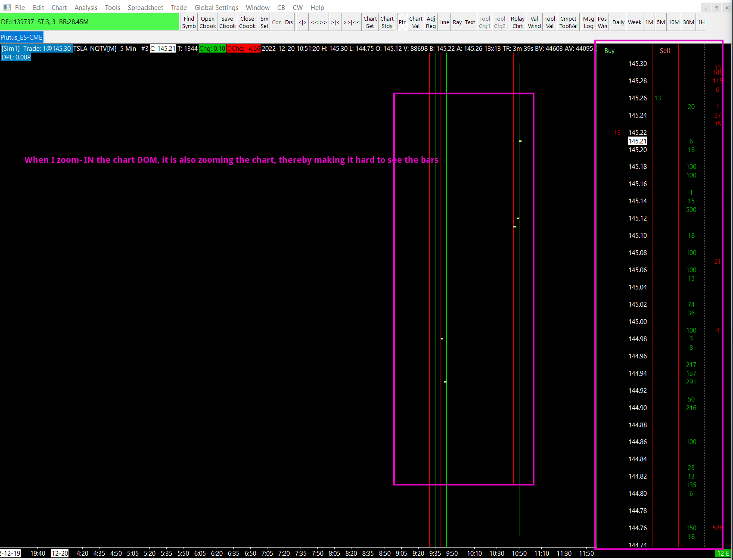Open Chart Studies via Chart Stdy
The image size is (733, 560).
coord(387,22)
